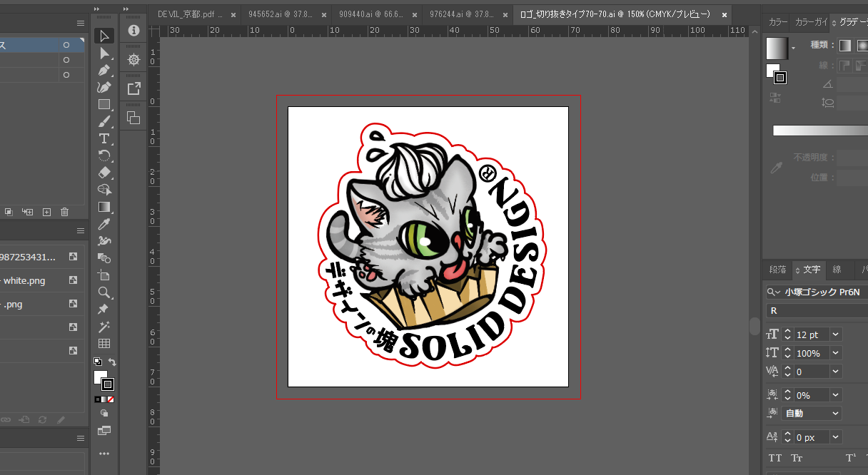
Task: Select the Direct Selection tool
Action: point(104,53)
